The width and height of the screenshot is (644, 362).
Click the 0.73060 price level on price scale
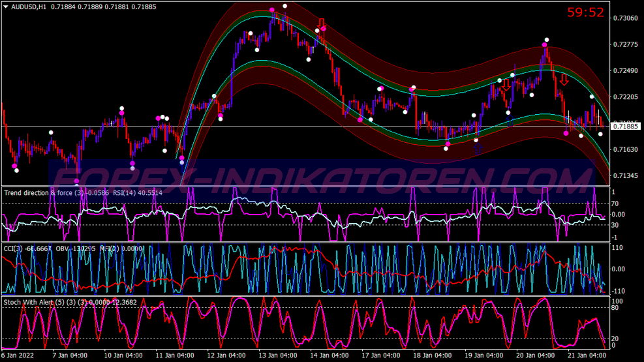pyautogui.click(x=625, y=18)
